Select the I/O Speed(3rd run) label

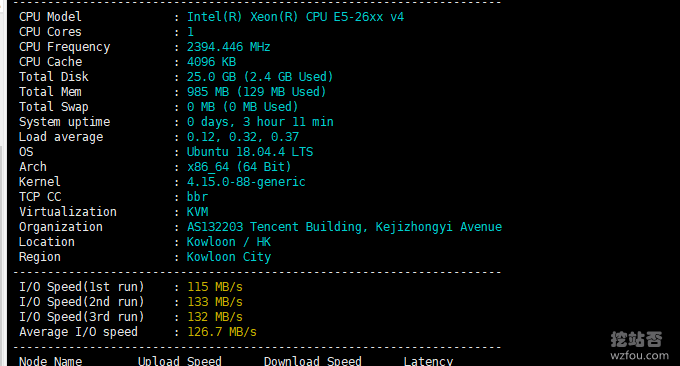[x=82, y=317]
